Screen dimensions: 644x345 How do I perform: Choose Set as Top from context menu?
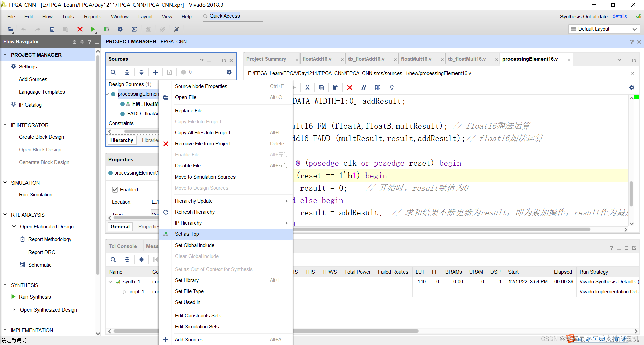pyautogui.click(x=226, y=234)
